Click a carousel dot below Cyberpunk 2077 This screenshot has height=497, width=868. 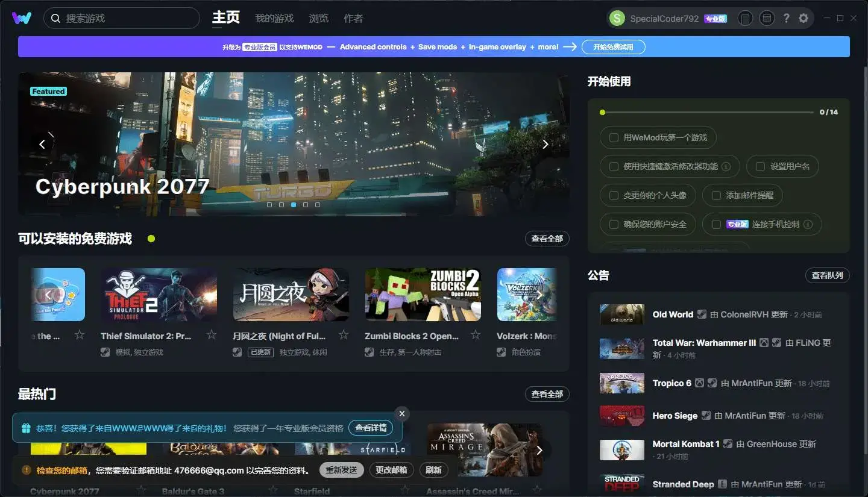tap(294, 205)
